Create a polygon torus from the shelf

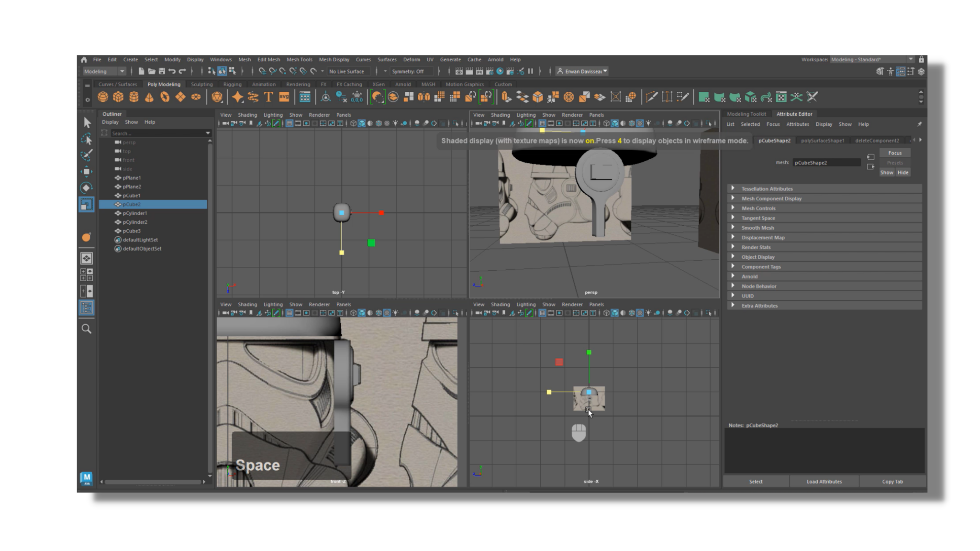(165, 97)
